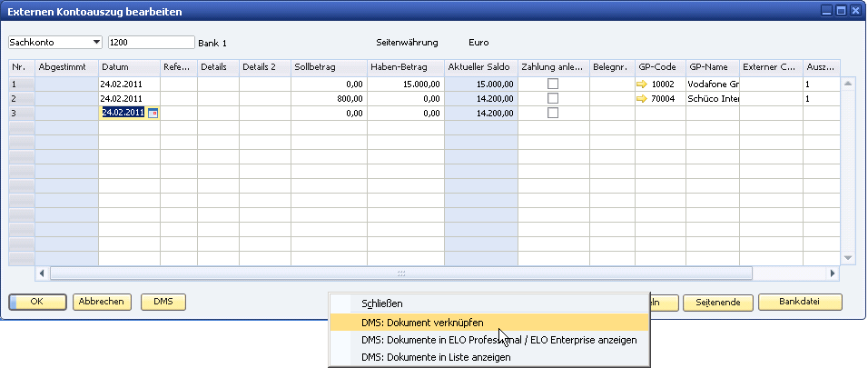868x368 pixels.
Task: Choose Schließen in context menu
Action: pos(488,303)
